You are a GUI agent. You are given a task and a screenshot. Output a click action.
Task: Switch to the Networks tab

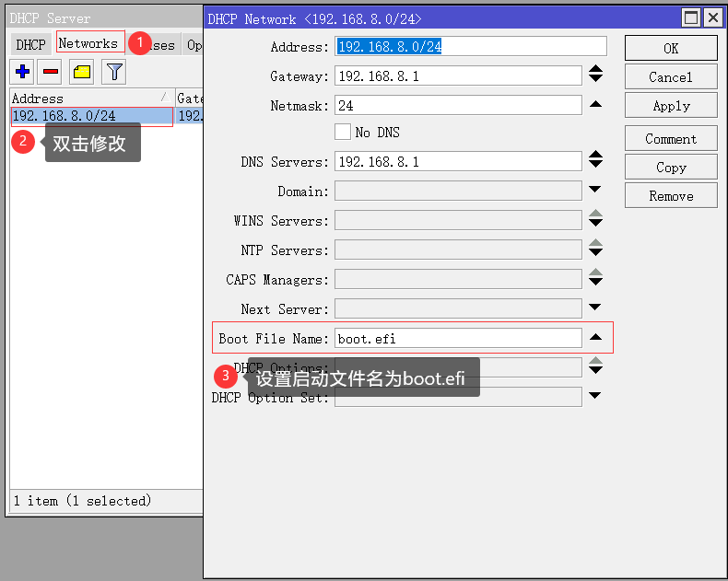(x=88, y=43)
